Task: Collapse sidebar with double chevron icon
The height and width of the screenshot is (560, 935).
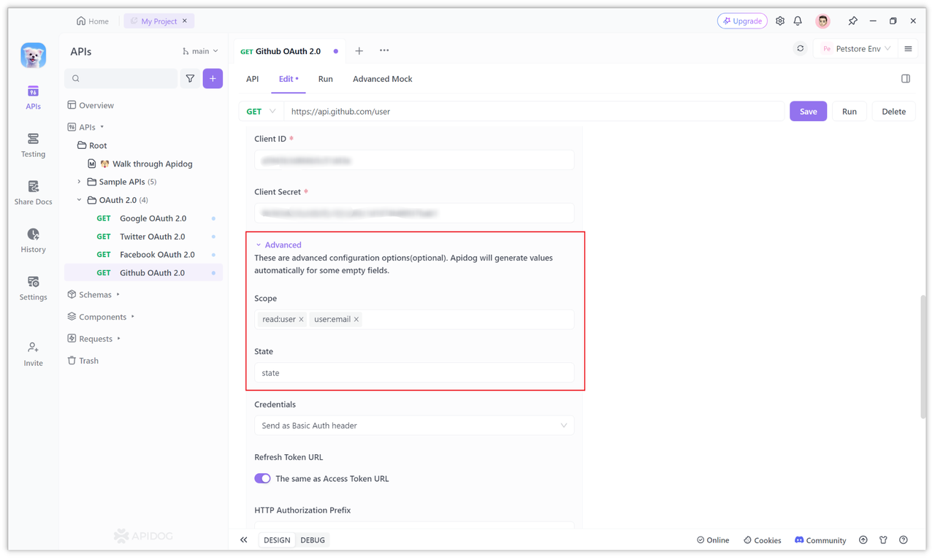Action: pos(243,540)
